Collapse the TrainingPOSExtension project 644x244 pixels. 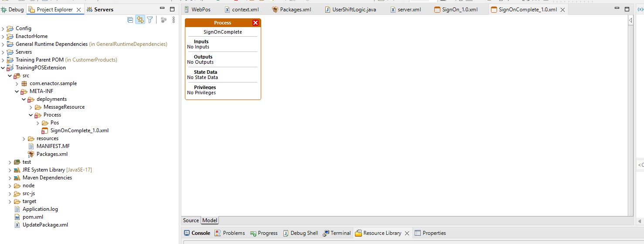click(x=3, y=68)
